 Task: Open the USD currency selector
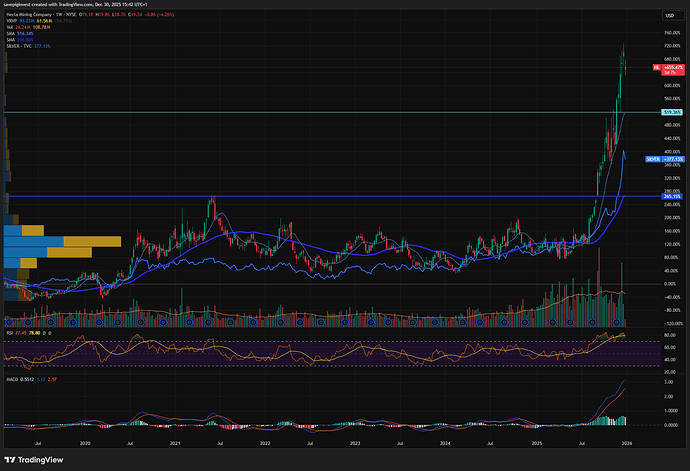pos(668,16)
